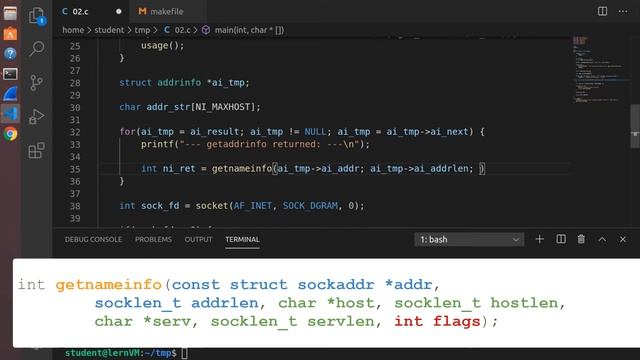Open the Search view in activity bar
Image resolution: width=640 pixels, height=360 pixels.
pyautogui.click(x=37, y=48)
